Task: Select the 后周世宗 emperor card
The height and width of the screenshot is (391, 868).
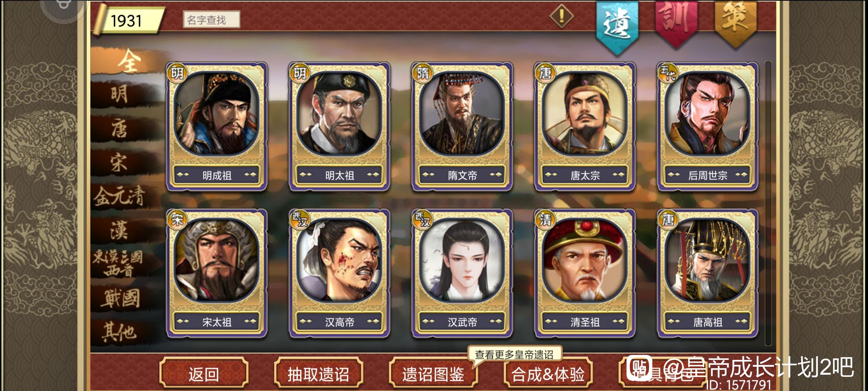Action: (x=707, y=127)
